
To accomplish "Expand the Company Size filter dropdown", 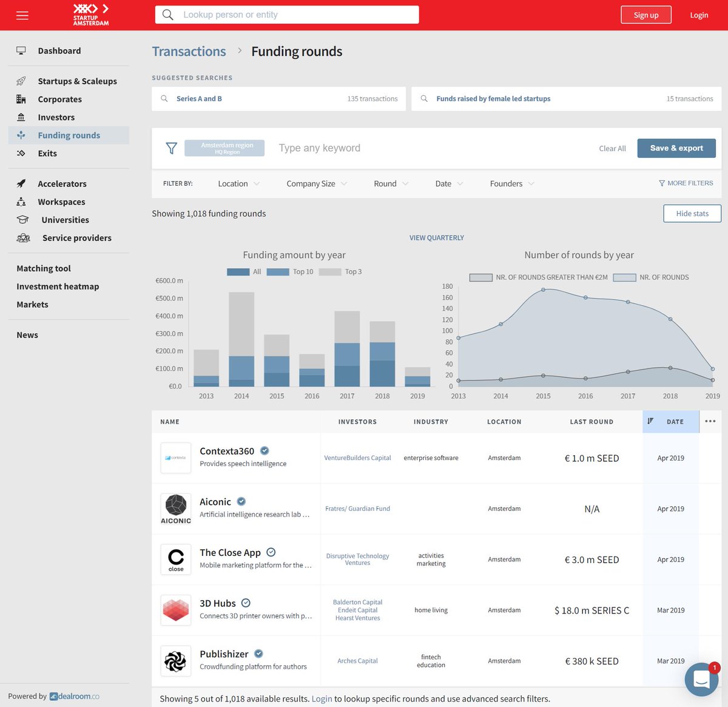I will click(317, 183).
